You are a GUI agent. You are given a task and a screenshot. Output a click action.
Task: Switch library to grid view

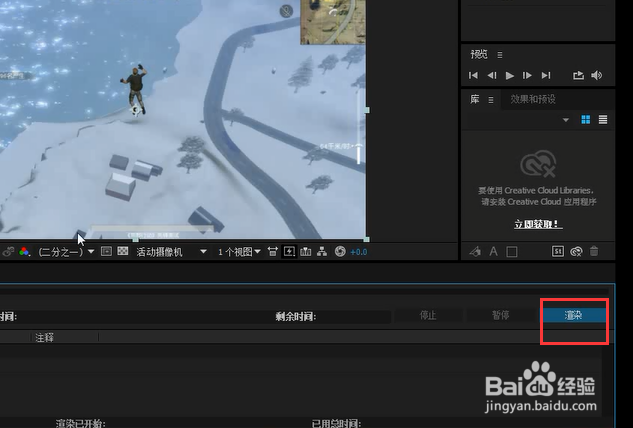pyautogui.click(x=586, y=120)
